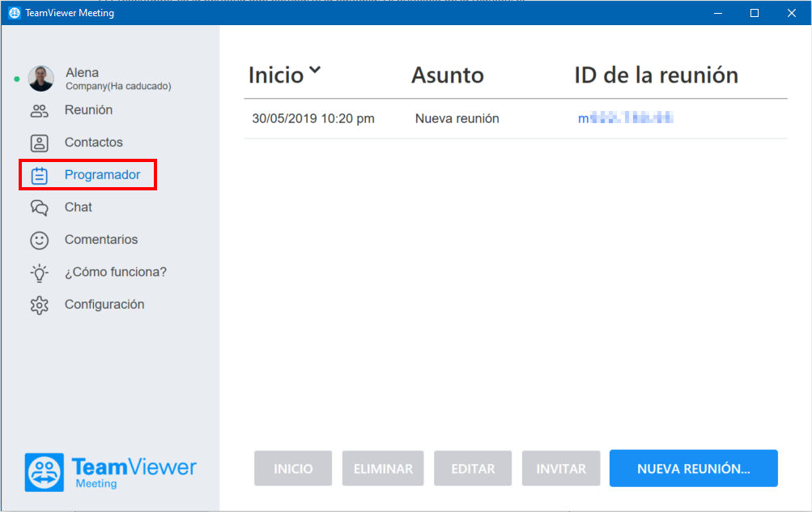Click the EDITAR button
Image resolution: width=812 pixels, height=512 pixels.
(473, 468)
